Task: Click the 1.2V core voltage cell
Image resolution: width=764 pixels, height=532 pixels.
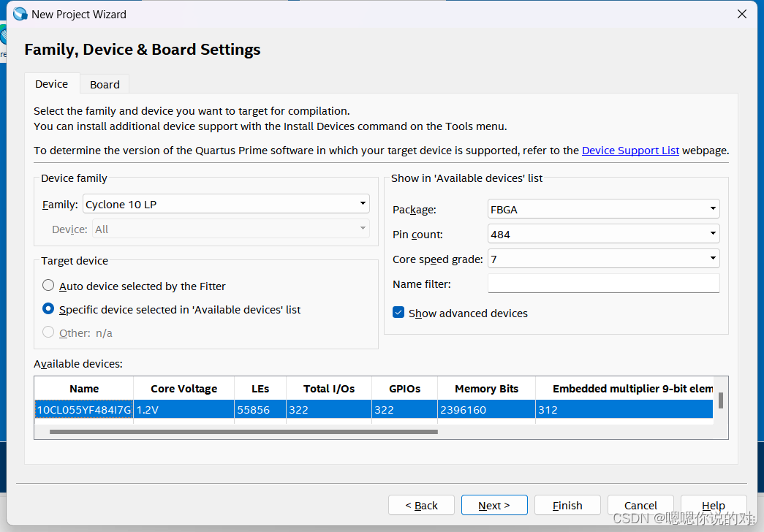Action: [184, 410]
